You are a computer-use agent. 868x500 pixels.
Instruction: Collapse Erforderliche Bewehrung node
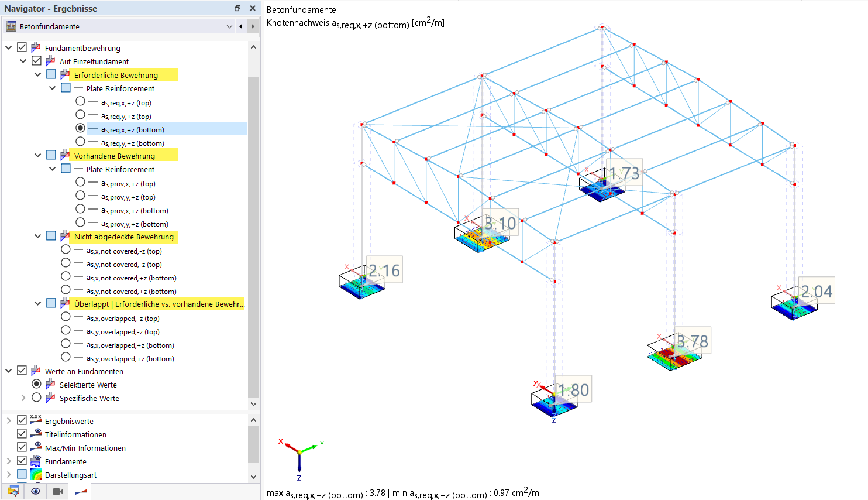pyautogui.click(x=38, y=74)
